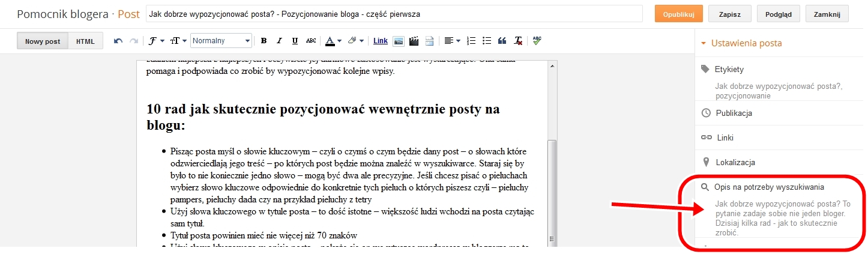Insert a jump break
This screenshot has height=254, width=868.
[x=430, y=41]
